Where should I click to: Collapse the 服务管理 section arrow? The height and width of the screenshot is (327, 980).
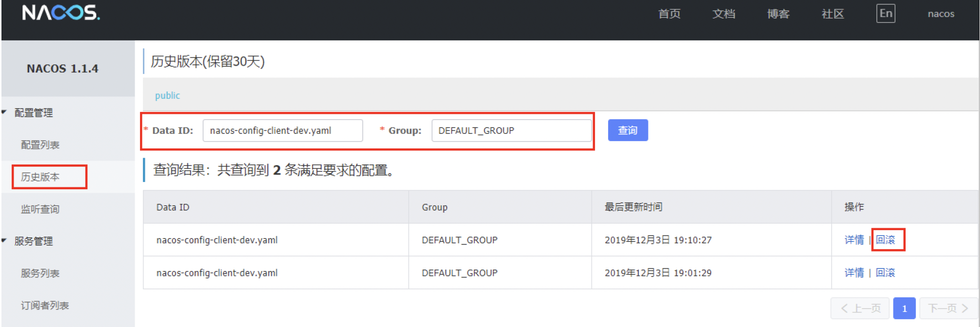click(4, 240)
